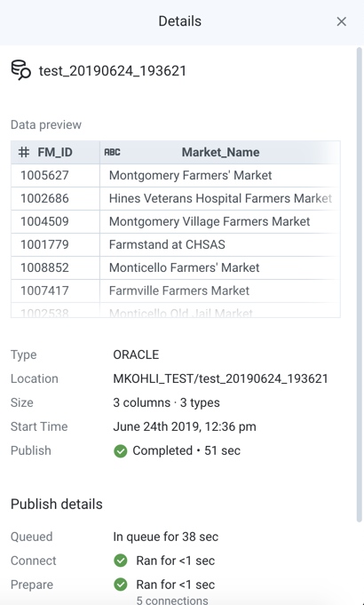The width and height of the screenshot is (364, 605).
Task: Click the green Connect status checkmark
Action: 121,561
